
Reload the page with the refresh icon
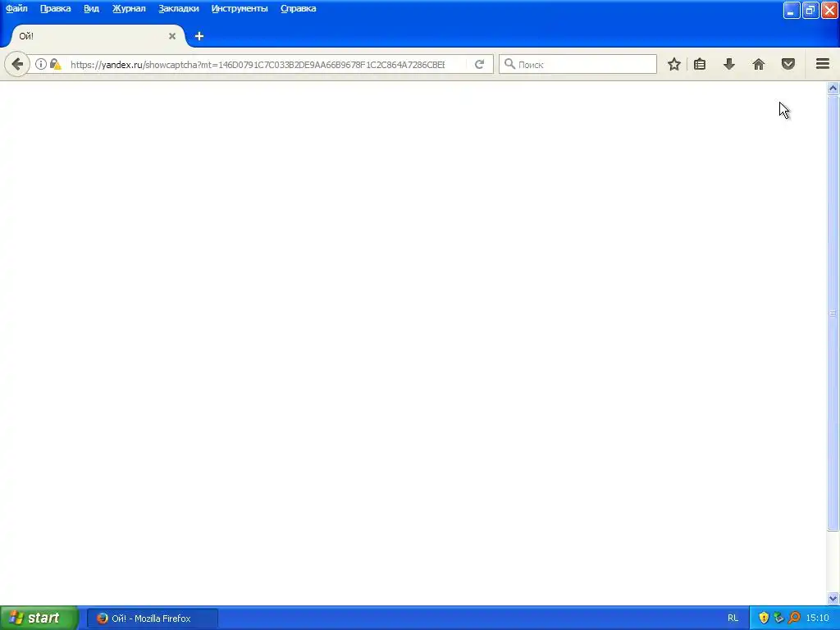479,64
